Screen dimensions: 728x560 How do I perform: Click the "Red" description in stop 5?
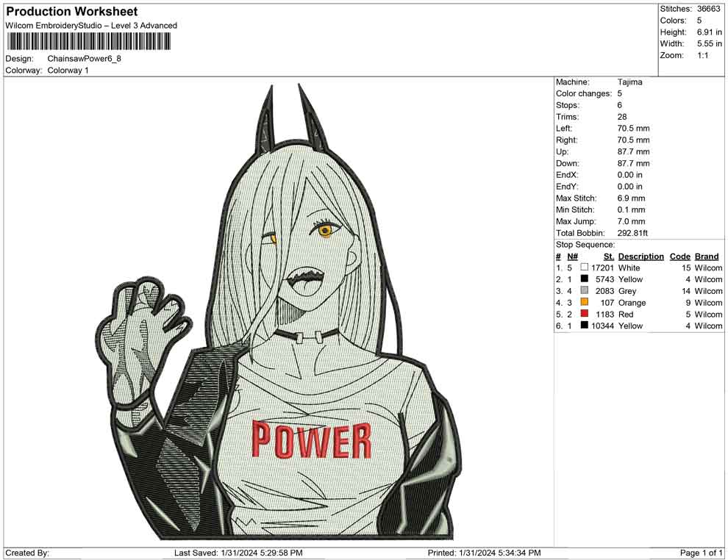[x=626, y=314]
